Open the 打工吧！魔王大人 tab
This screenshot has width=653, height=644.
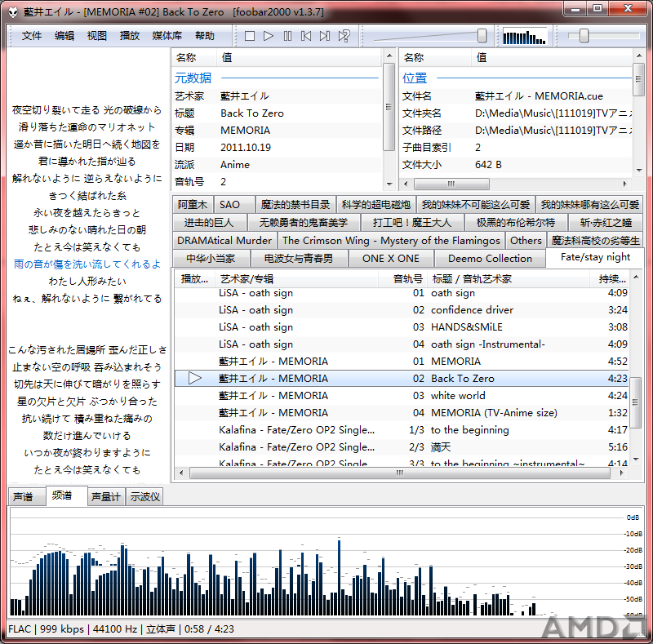pyautogui.click(x=412, y=223)
